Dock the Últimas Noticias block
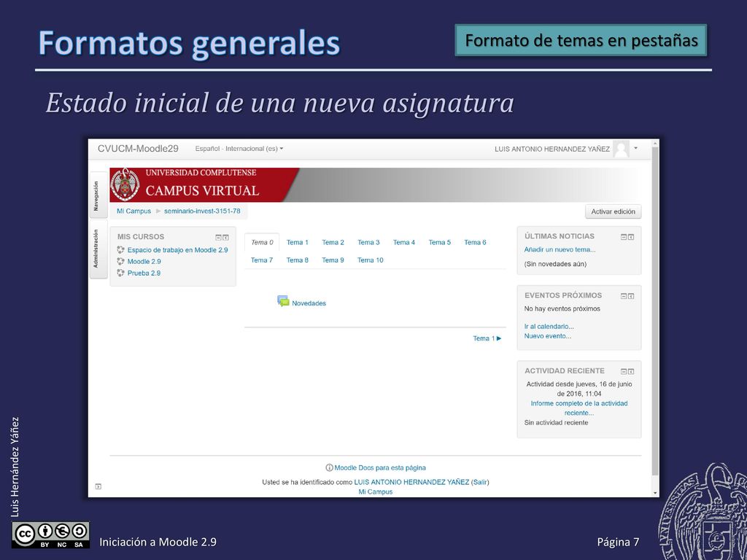Image resolution: width=747 pixels, height=560 pixels. point(631,237)
